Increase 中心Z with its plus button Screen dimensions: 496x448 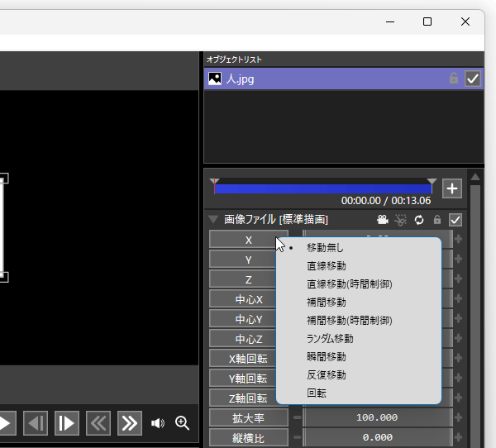coord(458,339)
